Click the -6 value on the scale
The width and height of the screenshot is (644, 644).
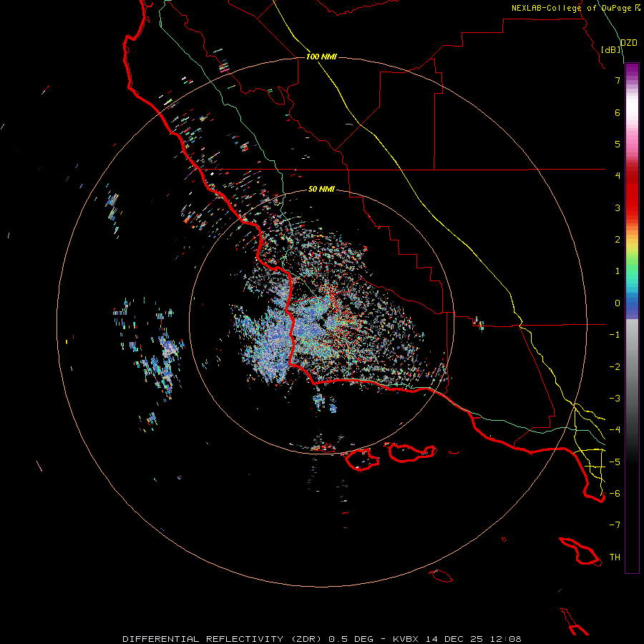tap(615, 494)
